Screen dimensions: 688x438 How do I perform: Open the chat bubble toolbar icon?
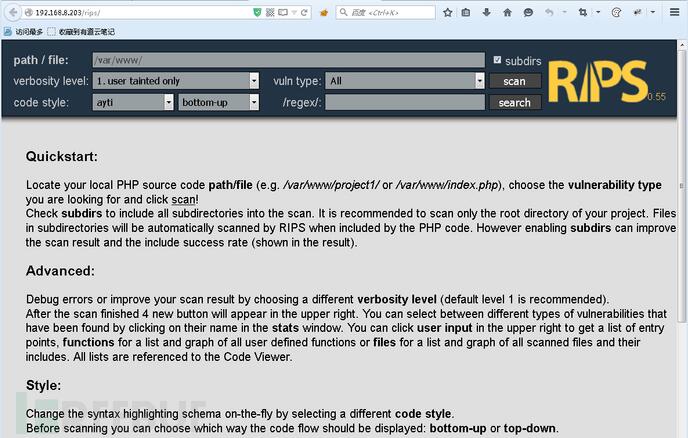(x=528, y=12)
